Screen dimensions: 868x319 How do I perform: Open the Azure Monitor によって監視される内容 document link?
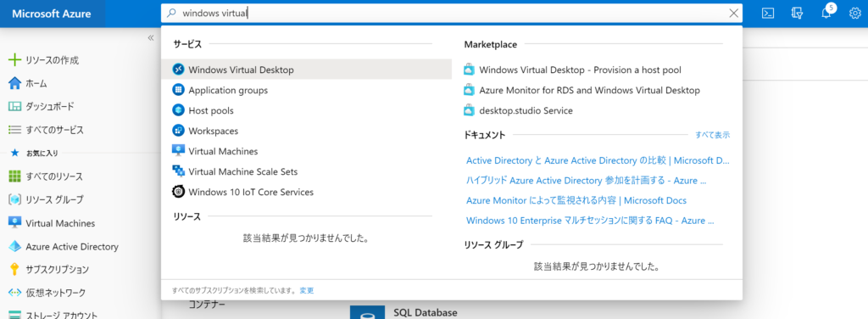(576, 200)
